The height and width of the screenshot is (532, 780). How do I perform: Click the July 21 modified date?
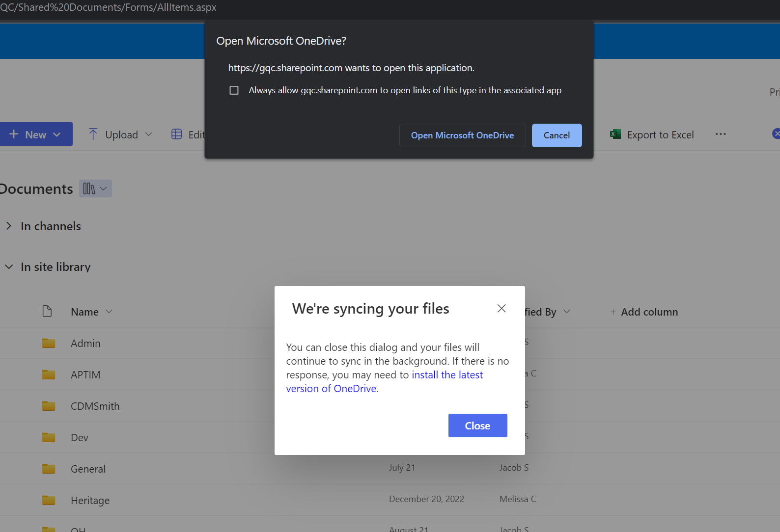click(402, 468)
